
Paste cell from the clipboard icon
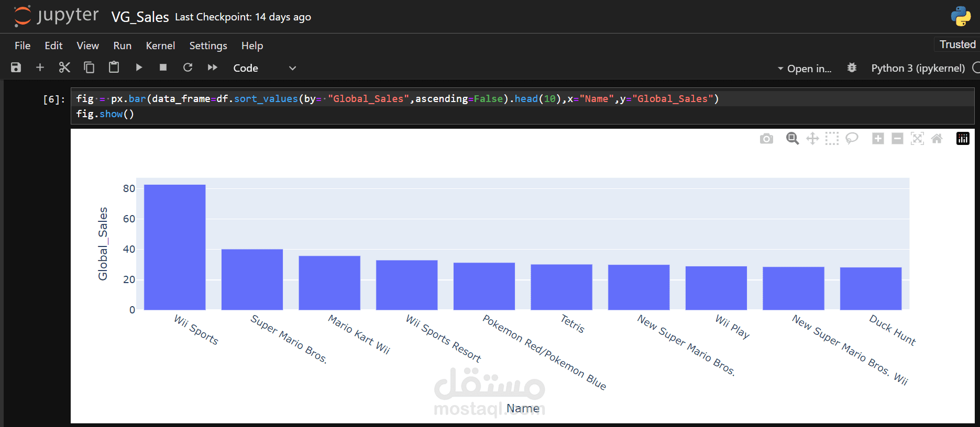(114, 67)
